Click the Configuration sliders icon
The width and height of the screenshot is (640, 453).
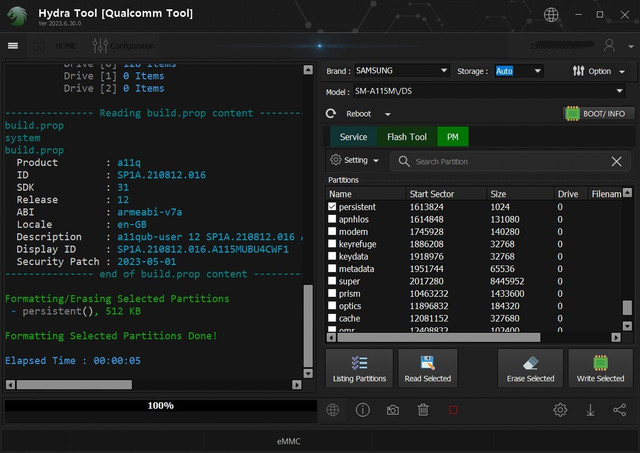100,46
